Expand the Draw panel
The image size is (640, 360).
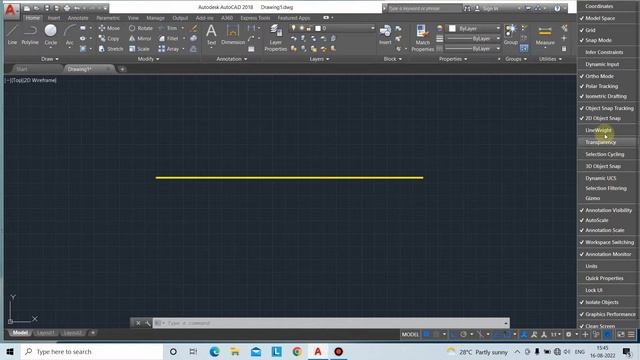click(x=50, y=59)
